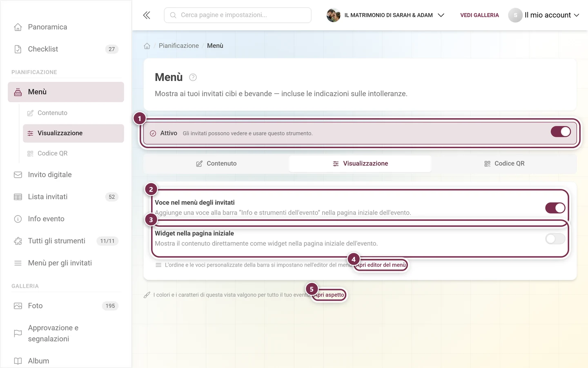Open Info evento in sidebar

coord(66,219)
